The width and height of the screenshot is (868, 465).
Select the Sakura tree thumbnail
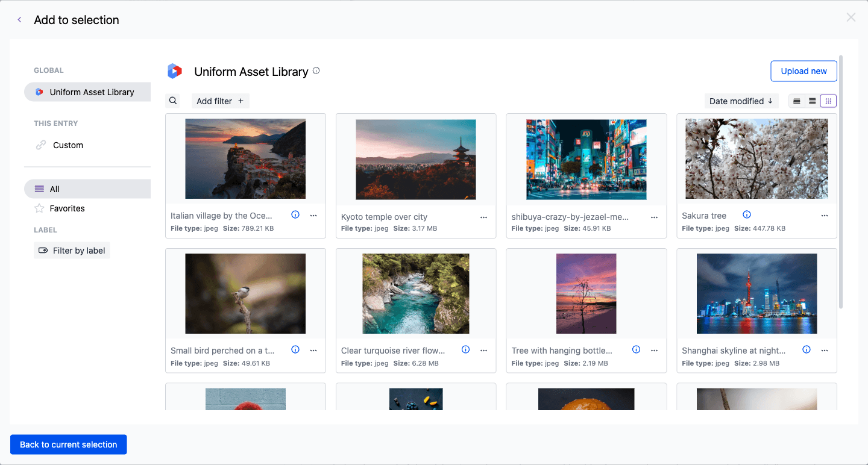click(757, 159)
